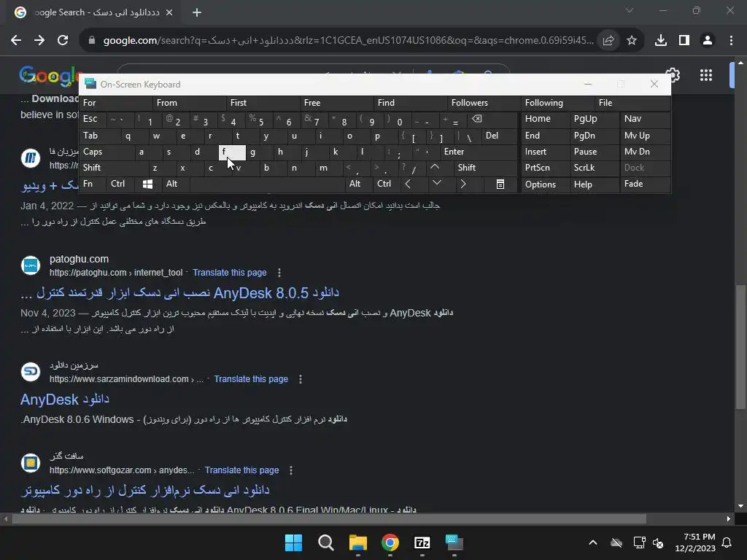Open the tab search chevron in title bar
Screen dimensions: 747x560
(630, 10)
